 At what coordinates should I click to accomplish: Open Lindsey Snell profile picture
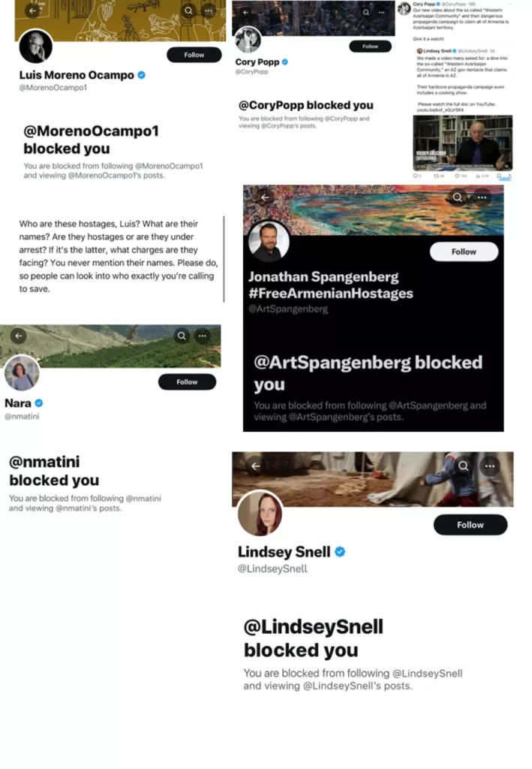[x=260, y=514]
